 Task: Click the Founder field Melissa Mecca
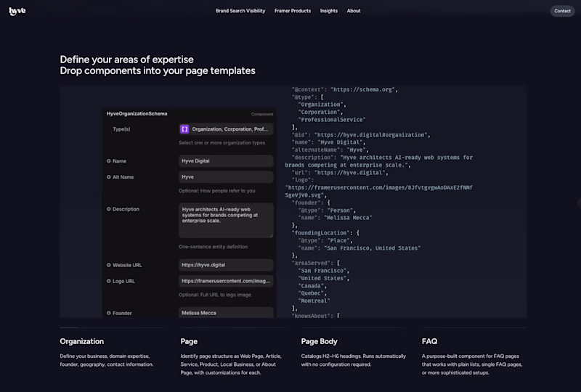(226, 312)
